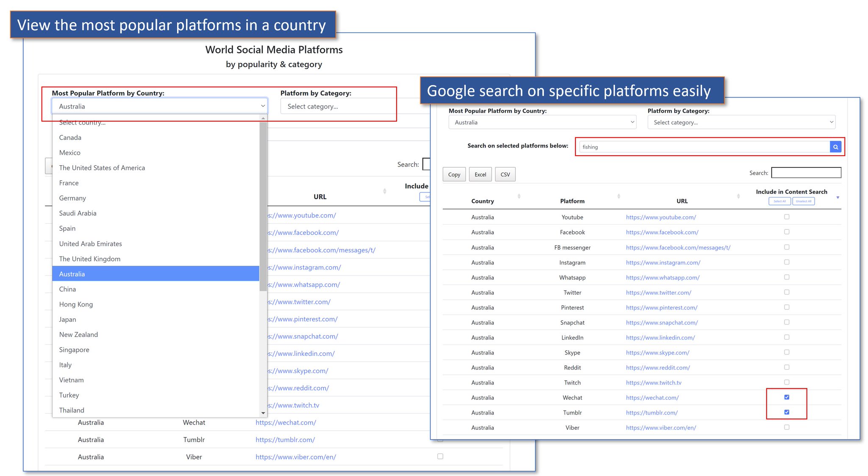Choose Saudi Arabia in country list
Image resolution: width=868 pixels, height=476 pixels.
[x=78, y=213]
